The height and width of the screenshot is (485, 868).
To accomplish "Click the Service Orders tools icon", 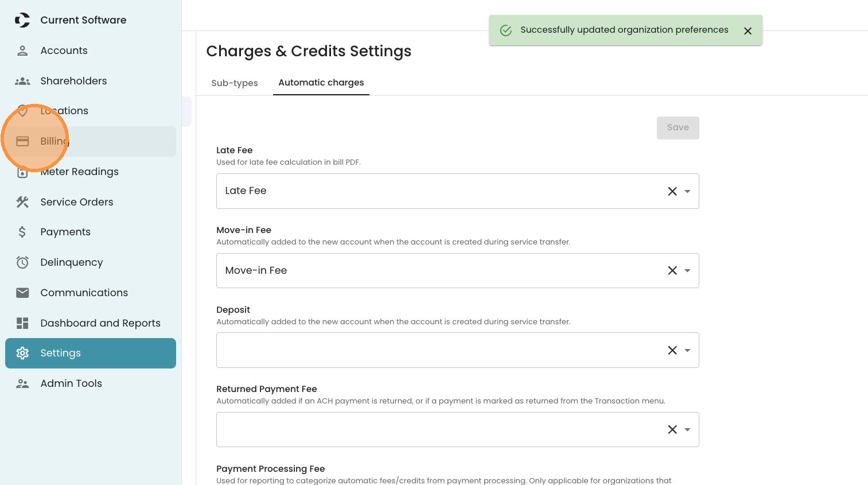I will pos(22,202).
